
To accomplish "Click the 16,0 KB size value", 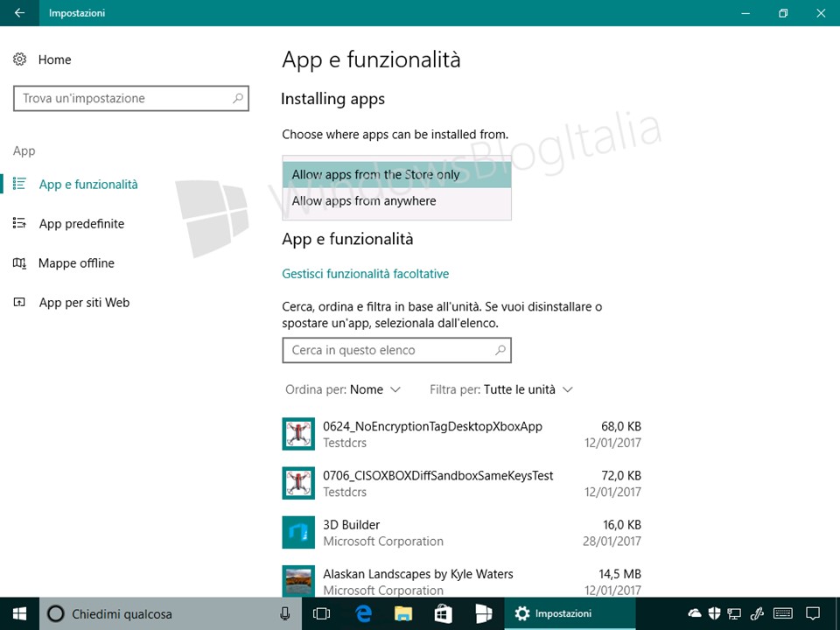I will click(x=622, y=525).
